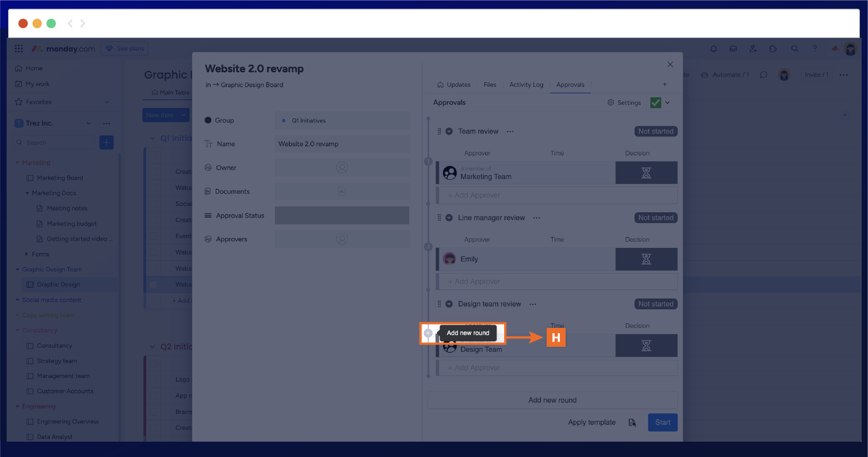The height and width of the screenshot is (457, 868).
Task: Click the Approval Status color cell
Action: pyautogui.click(x=342, y=215)
